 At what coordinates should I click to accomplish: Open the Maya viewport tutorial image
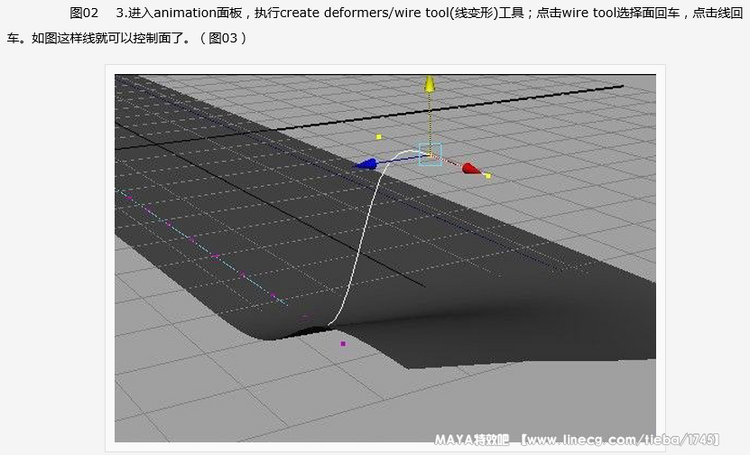click(x=385, y=258)
